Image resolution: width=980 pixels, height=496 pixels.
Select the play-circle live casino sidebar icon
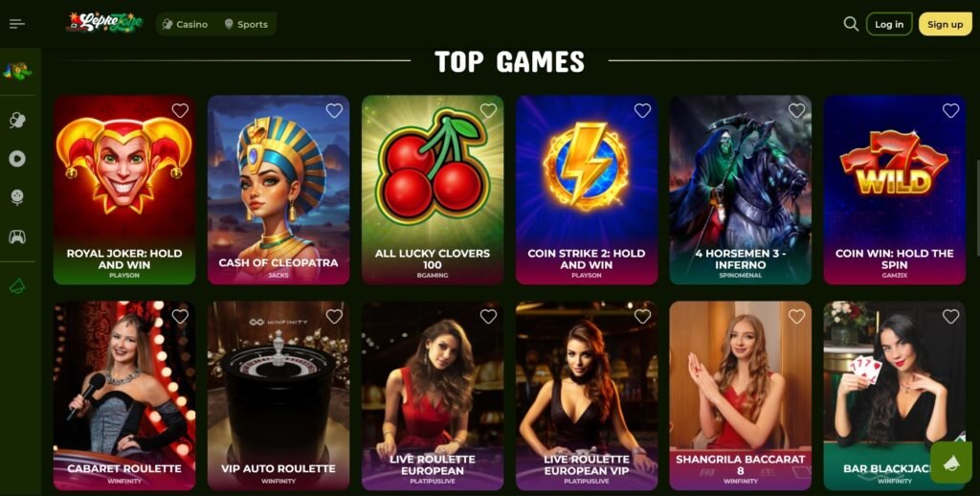(x=17, y=159)
